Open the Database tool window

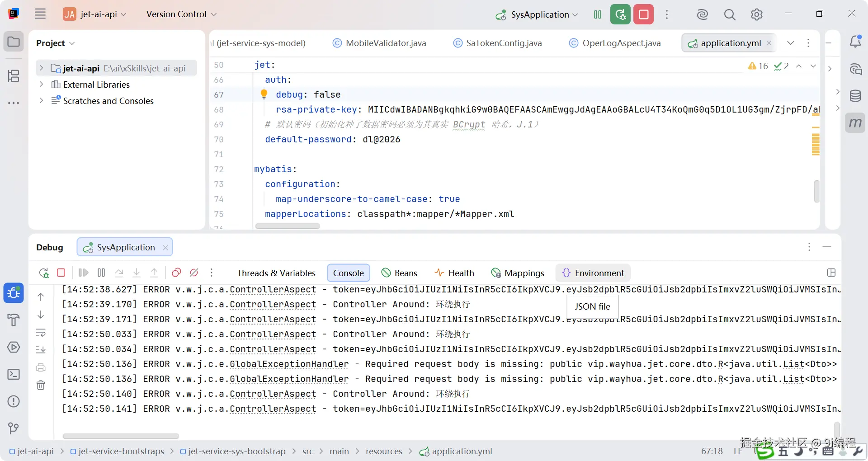click(x=855, y=96)
